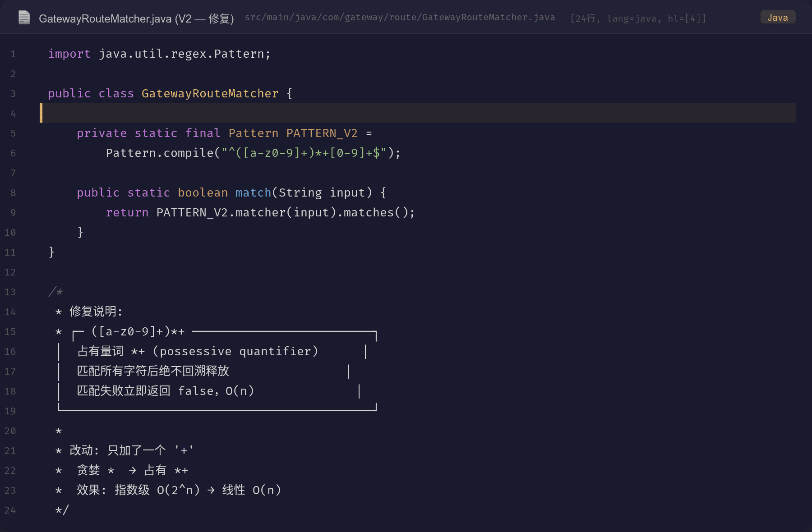Image resolution: width=812 pixels, height=532 pixels.
Task: Click the match method name
Action: pos(253,193)
